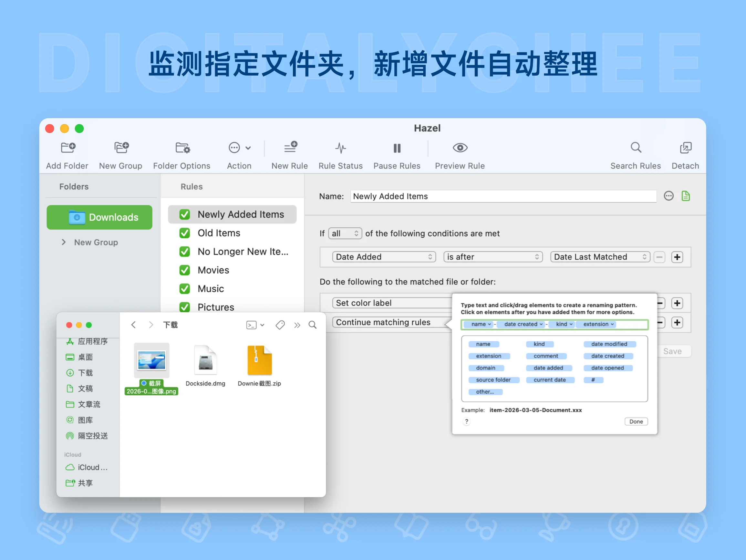Remove the Date Added condition row

[x=659, y=257]
